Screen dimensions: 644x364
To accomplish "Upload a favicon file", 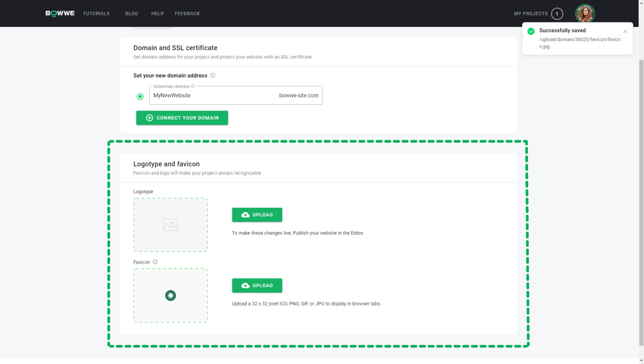I will [257, 286].
